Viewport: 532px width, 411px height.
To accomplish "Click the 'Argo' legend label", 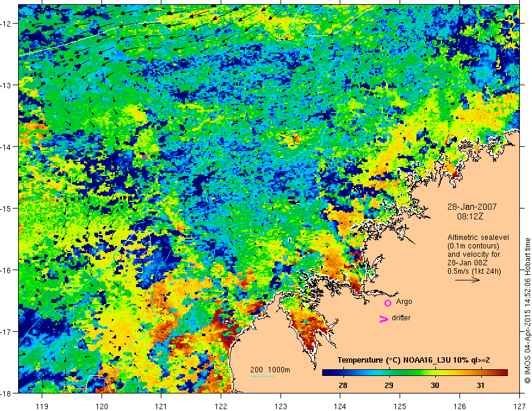I will pos(404,302).
